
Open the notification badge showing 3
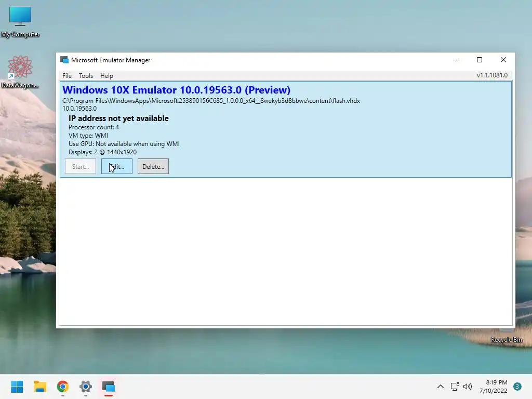click(x=517, y=387)
